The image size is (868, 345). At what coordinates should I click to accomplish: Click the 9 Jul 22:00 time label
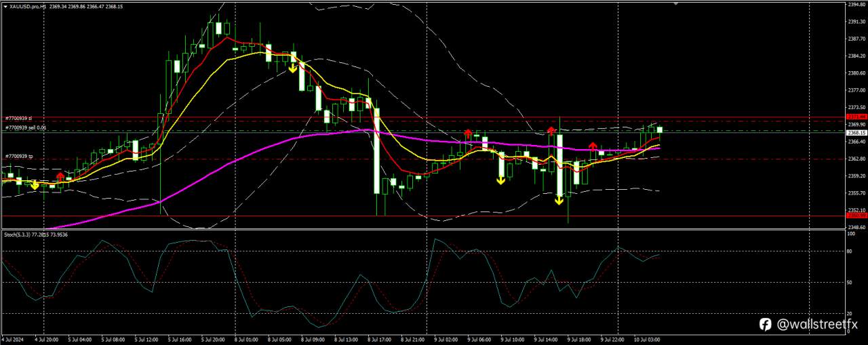pyautogui.click(x=613, y=338)
